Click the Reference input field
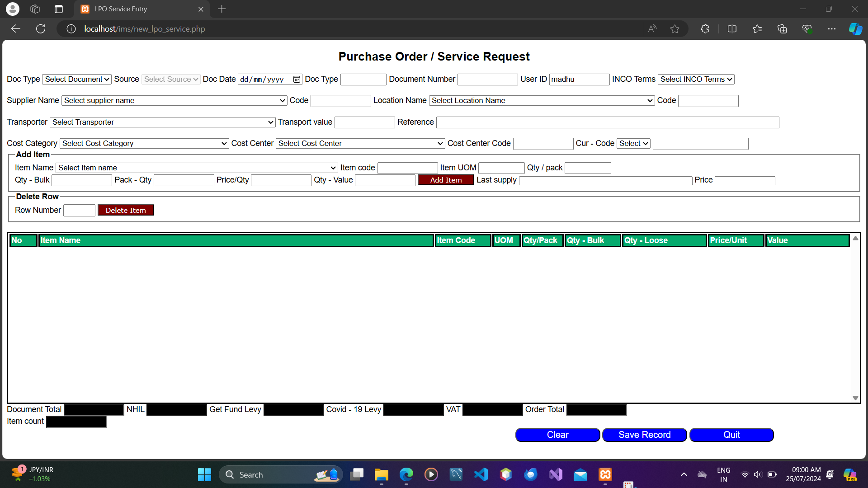The width and height of the screenshot is (868, 488). click(x=607, y=122)
